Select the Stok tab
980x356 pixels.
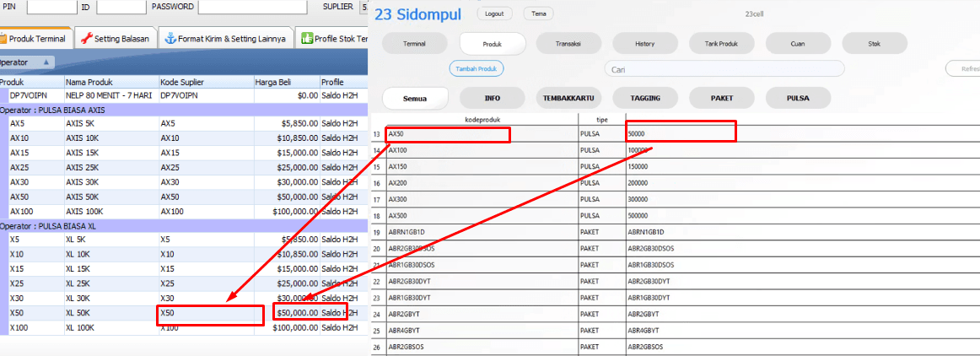[874, 43]
